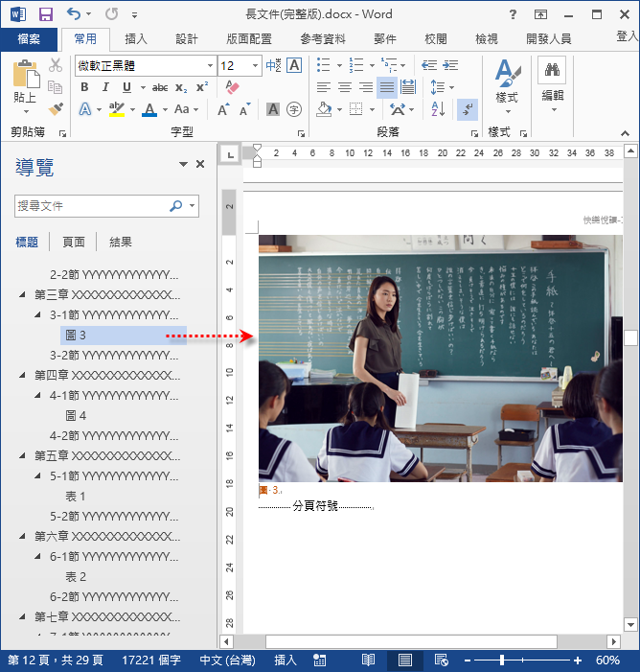Click 登入 sign in link
The image size is (640, 672).
(x=627, y=36)
